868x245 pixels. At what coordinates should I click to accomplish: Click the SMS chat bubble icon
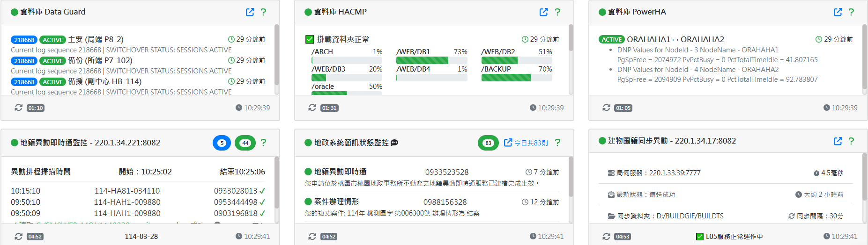[x=394, y=143]
